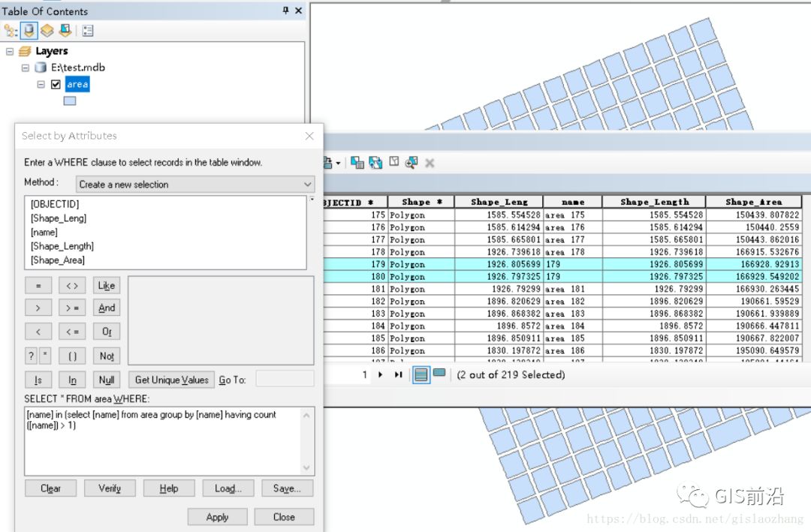This screenshot has width=811, height=532.
Task: Click inside the WHERE clause text box
Action: [169, 441]
